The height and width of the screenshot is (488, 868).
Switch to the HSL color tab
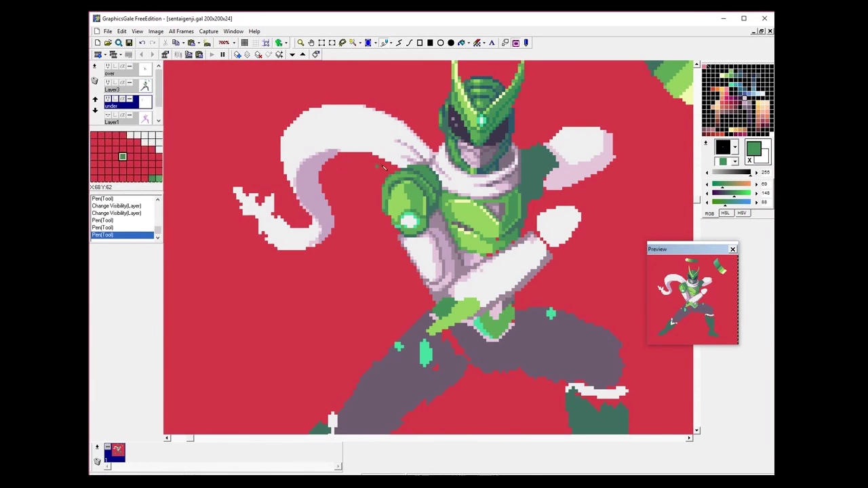(726, 213)
